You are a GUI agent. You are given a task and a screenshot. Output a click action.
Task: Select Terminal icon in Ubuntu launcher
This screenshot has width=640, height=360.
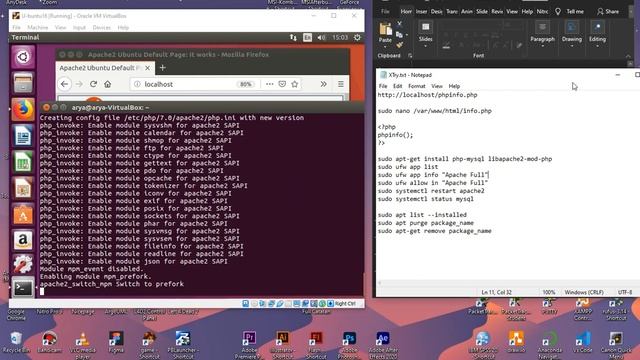tap(23, 288)
